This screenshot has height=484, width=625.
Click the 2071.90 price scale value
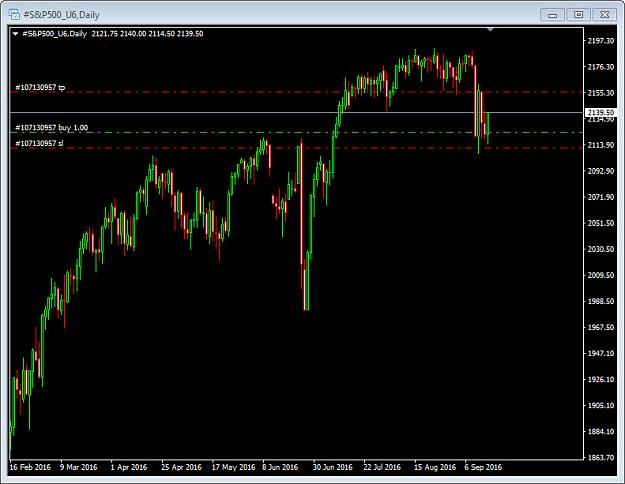[x=601, y=197]
